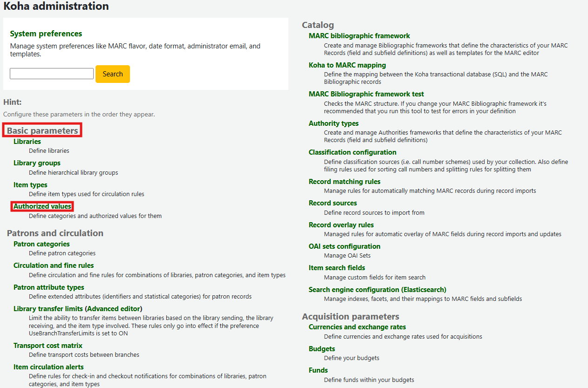Open Item circulation alerts
The width and height of the screenshot is (588, 388).
tap(48, 367)
